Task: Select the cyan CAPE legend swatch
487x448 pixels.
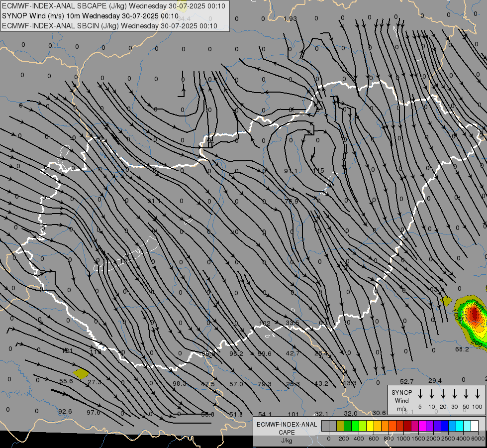Action: point(459,426)
